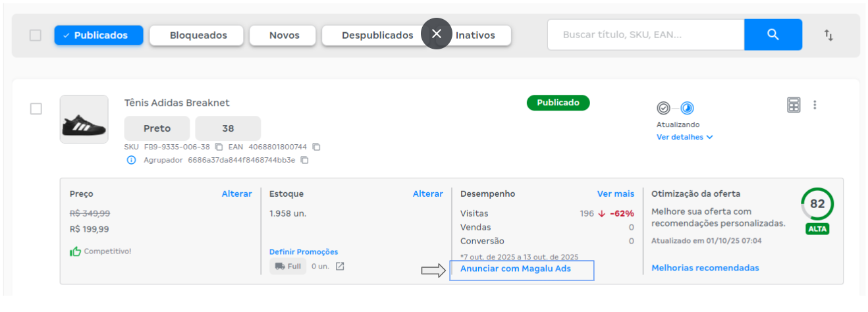The image size is (868, 312).
Task: Click the Agrupador info icon
Action: pyautogui.click(x=131, y=160)
